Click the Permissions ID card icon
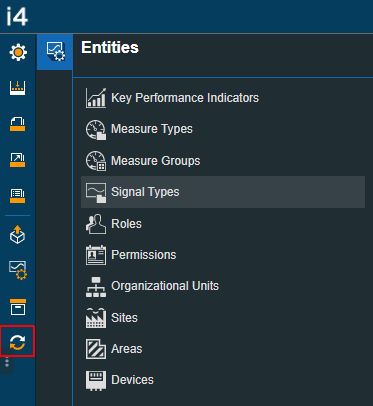This screenshot has height=406, width=373. coord(96,255)
